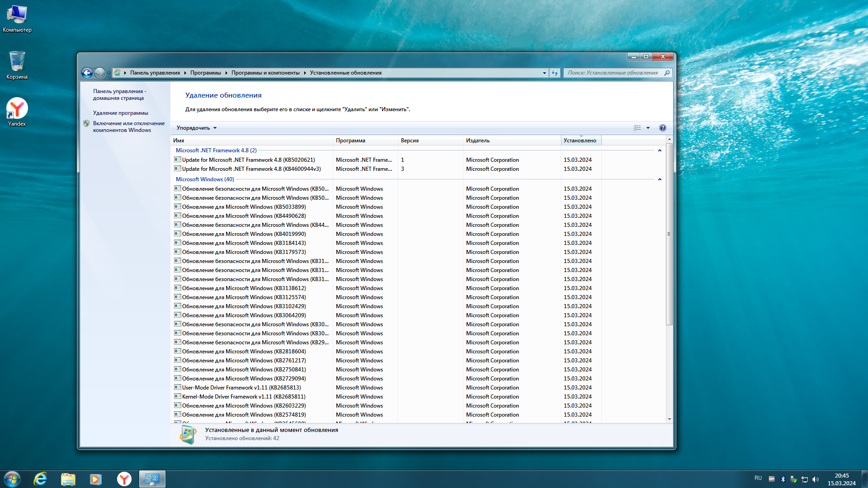Launch Internet Explorer from taskbar
Screen dimensions: 868x488
(41, 479)
